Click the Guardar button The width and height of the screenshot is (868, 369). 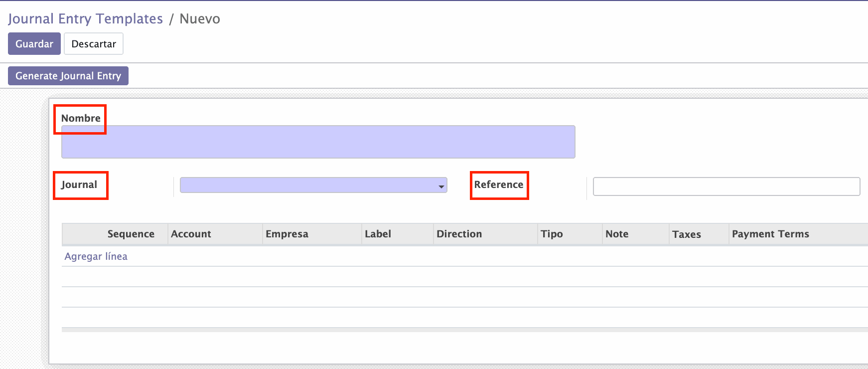click(x=34, y=44)
